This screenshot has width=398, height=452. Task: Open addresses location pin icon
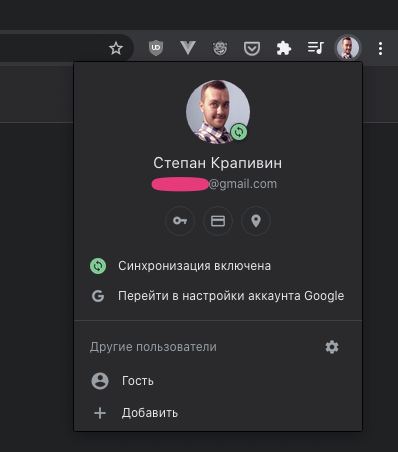(256, 221)
